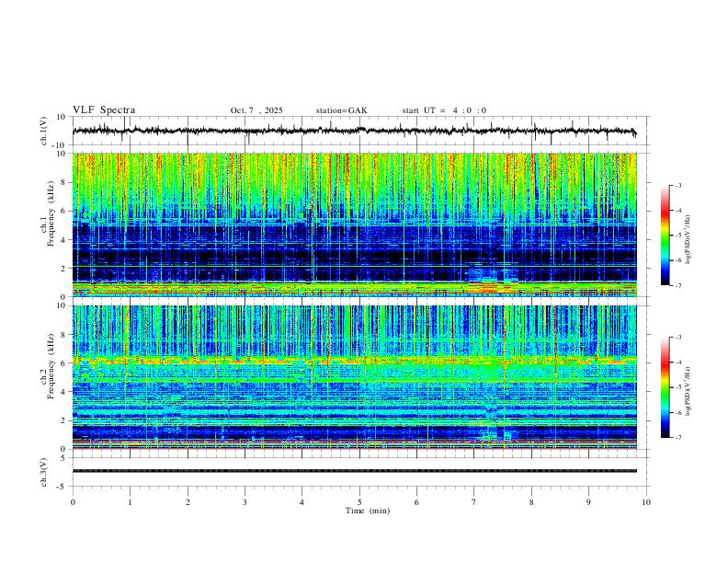Click the -5 tick on ch.1 colorbar
This screenshot has height=563, width=728.
[x=678, y=236]
